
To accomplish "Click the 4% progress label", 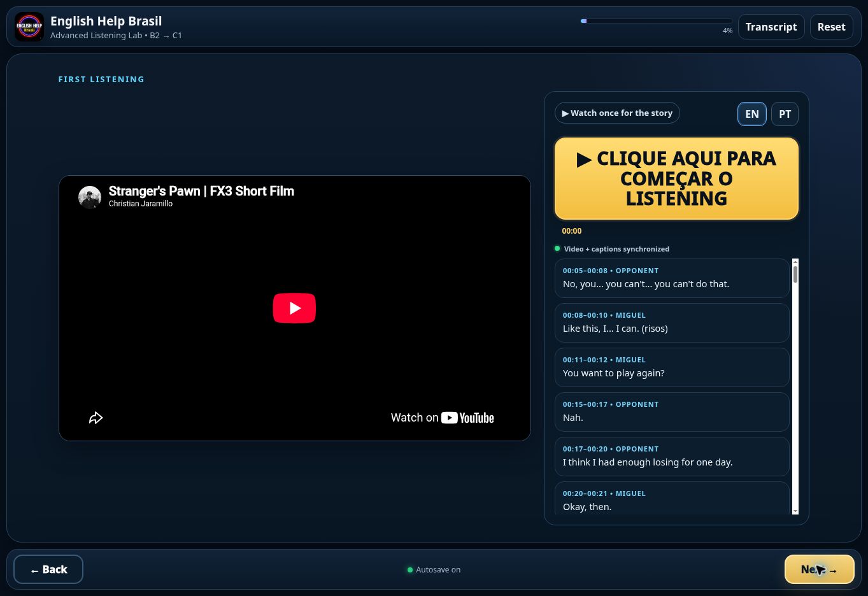I will point(727,31).
